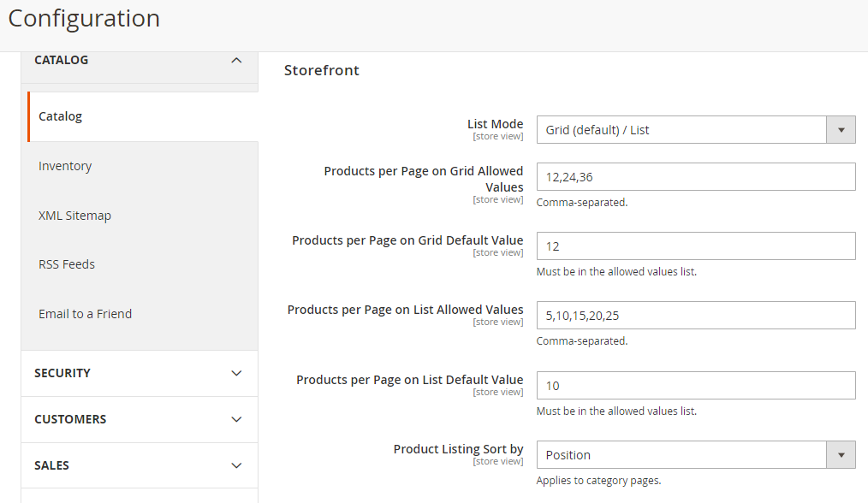Expand the SALES section chevron

pos(237,466)
